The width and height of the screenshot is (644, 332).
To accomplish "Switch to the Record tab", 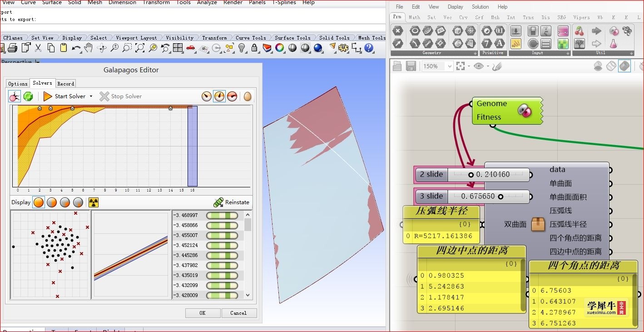I will click(x=66, y=84).
